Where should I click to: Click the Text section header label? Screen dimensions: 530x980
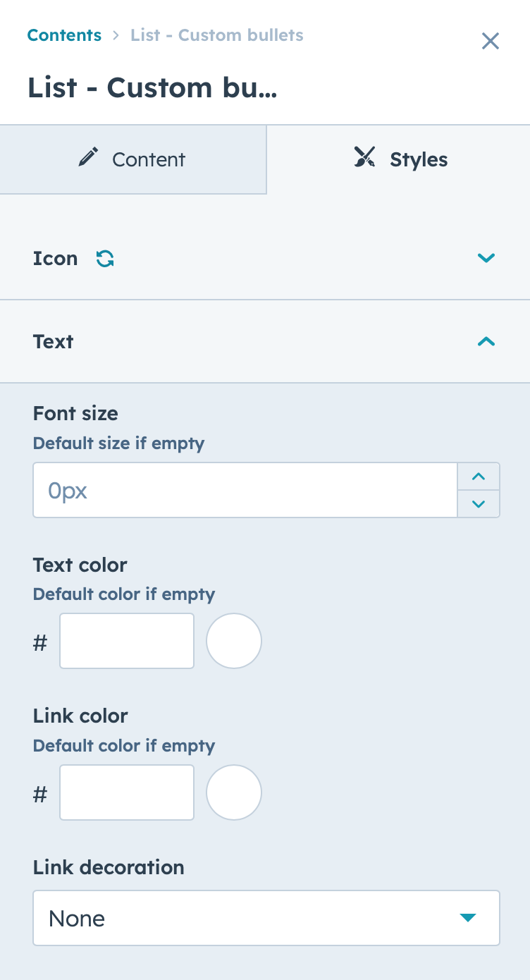point(54,342)
